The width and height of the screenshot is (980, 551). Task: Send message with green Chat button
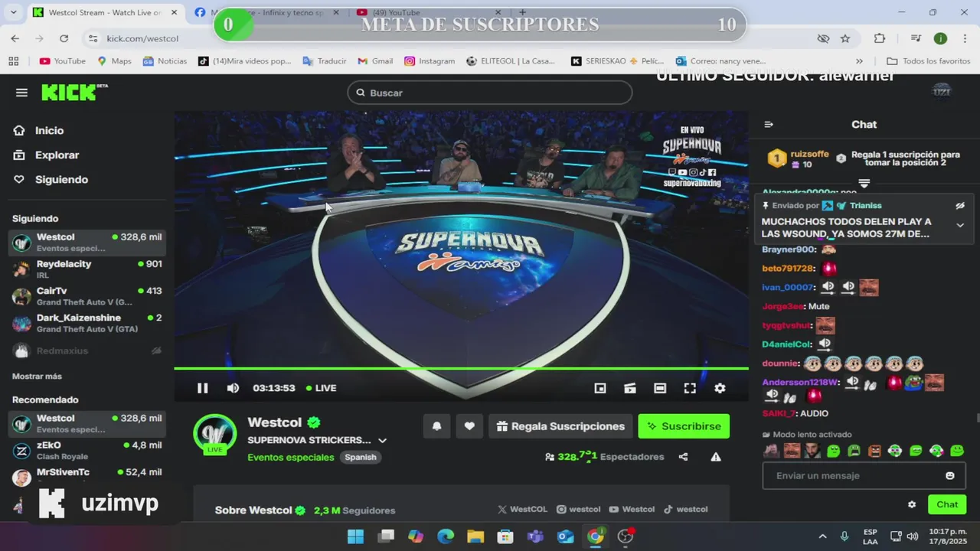click(947, 504)
